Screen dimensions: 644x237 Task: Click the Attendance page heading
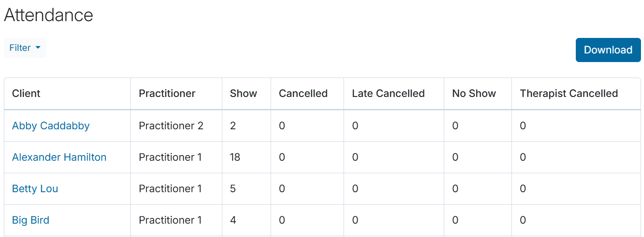tap(48, 15)
